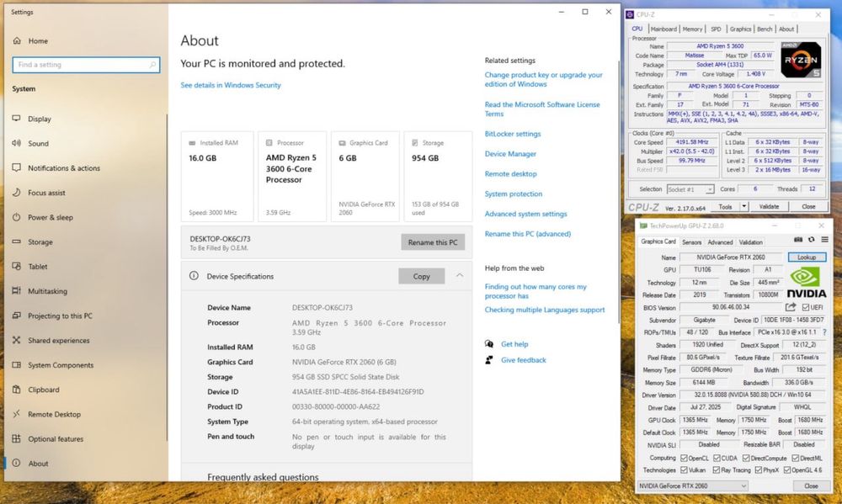The width and height of the screenshot is (842, 504).
Task: Open Clipboard settings
Action: (x=44, y=390)
